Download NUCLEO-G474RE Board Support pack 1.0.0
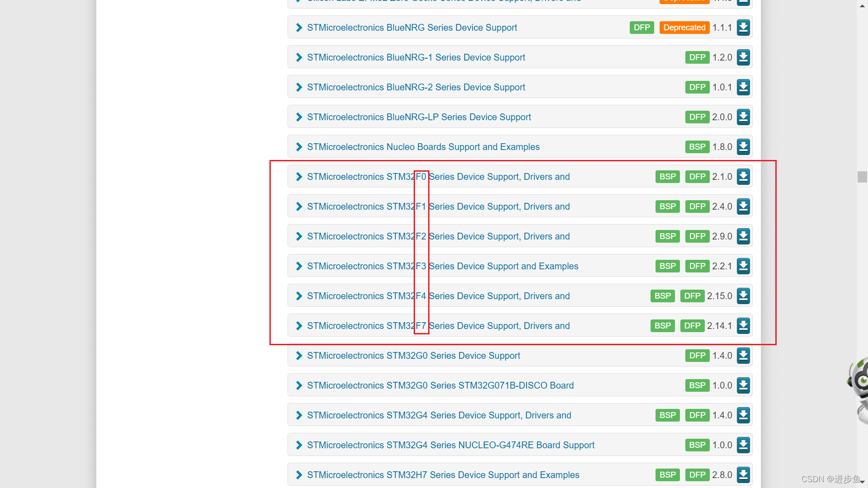This screenshot has height=488, width=868. pos(743,445)
